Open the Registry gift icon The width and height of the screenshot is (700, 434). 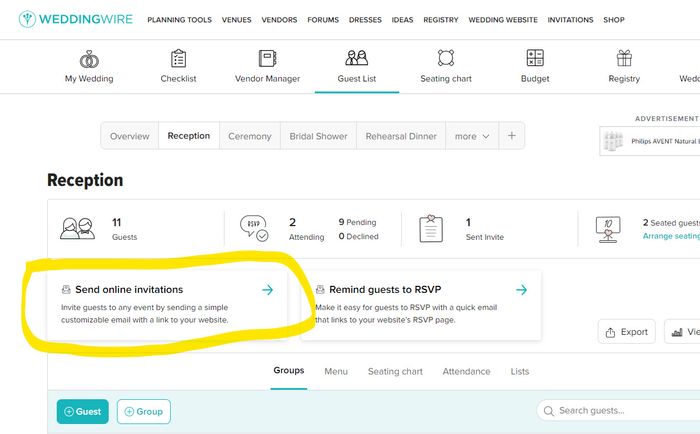(x=624, y=59)
